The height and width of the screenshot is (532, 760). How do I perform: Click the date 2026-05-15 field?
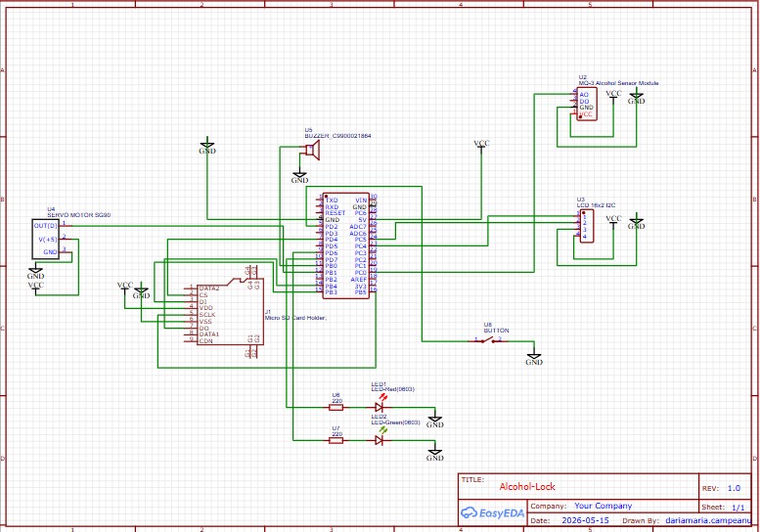585,520
